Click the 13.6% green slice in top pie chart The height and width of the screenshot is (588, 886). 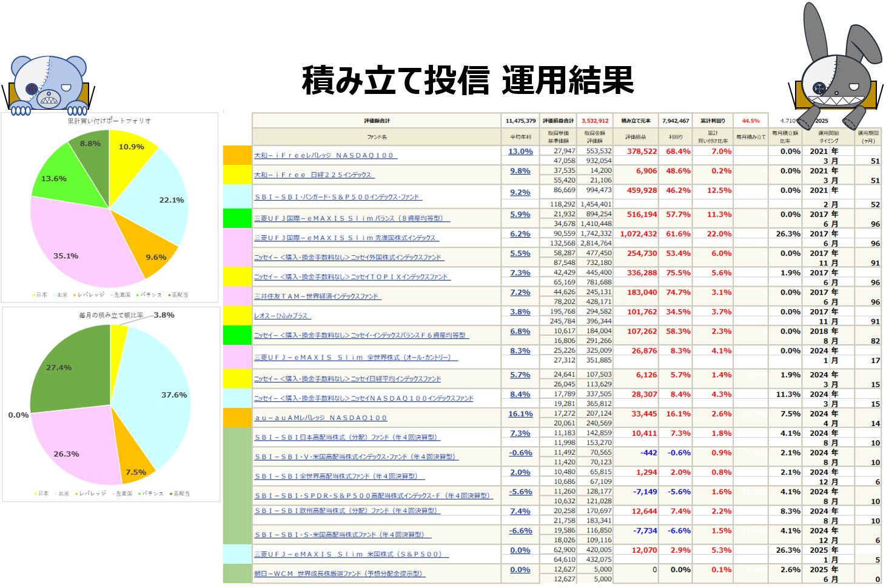64,176
